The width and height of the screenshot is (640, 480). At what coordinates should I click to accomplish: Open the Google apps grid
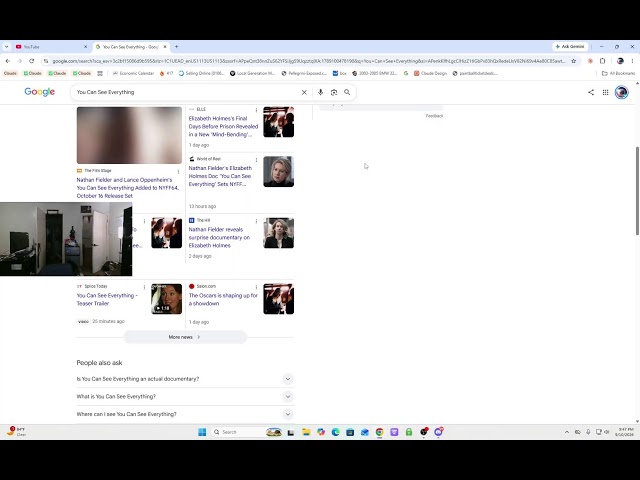(x=605, y=92)
